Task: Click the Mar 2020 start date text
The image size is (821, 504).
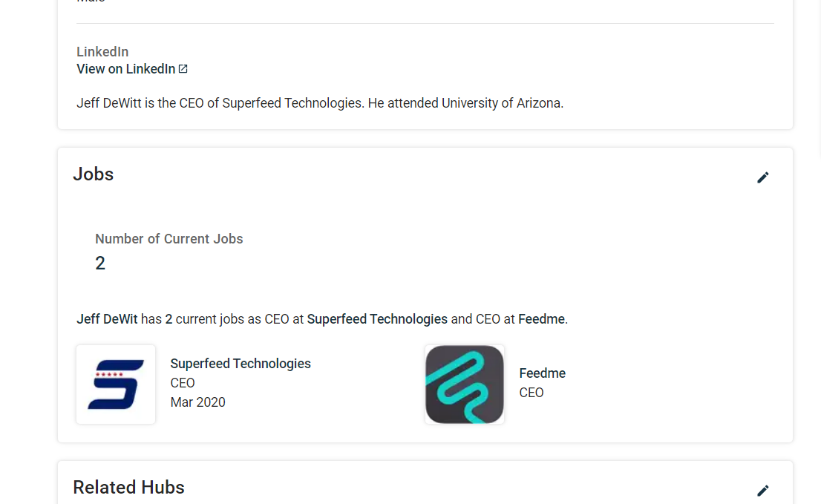Action: pos(198,402)
